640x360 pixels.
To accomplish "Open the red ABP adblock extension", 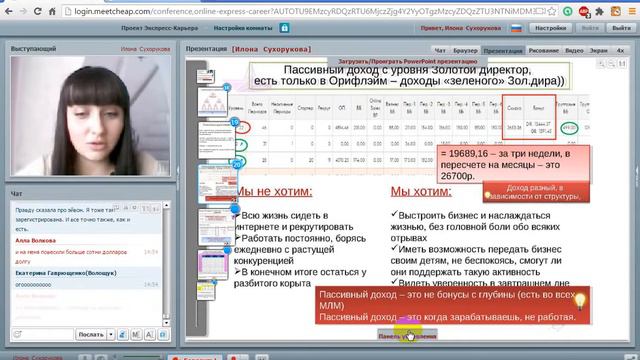I will pyautogui.click(x=584, y=12).
